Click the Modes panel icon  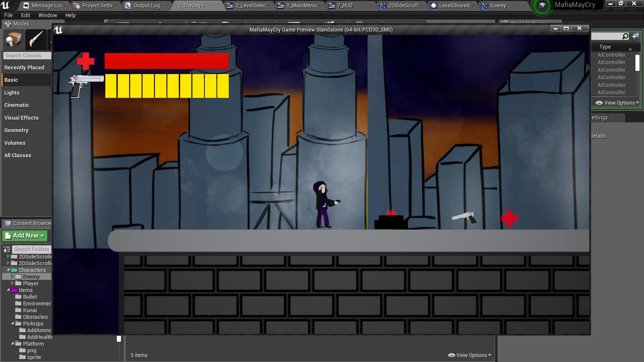[x=8, y=24]
